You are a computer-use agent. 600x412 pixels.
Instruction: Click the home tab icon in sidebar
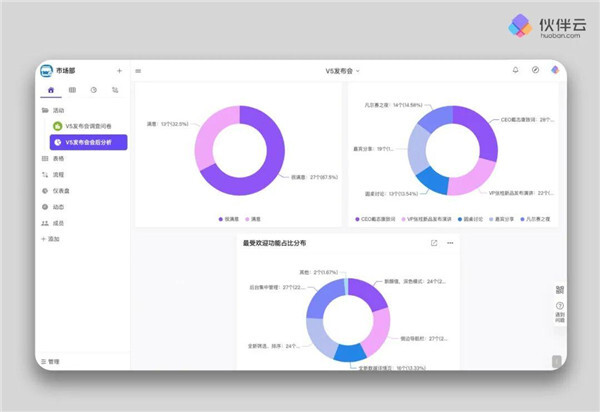(x=51, y=90)
